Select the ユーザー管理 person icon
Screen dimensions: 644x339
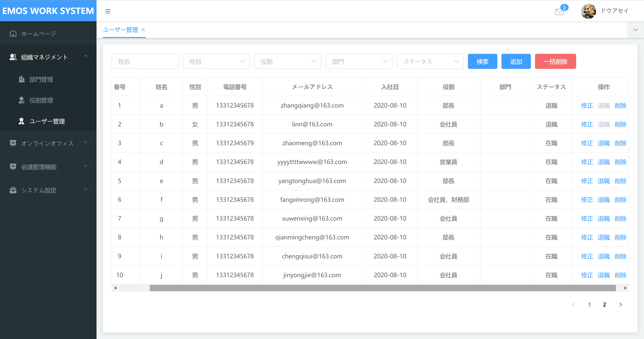point(21,121)
